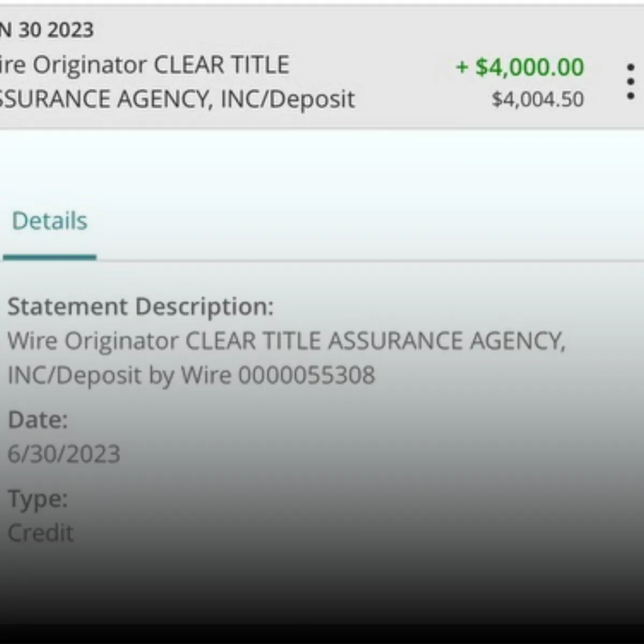This screenshot has width=644, height=644.
Task: Click the Date label in details
Action: tap(38, 420)
